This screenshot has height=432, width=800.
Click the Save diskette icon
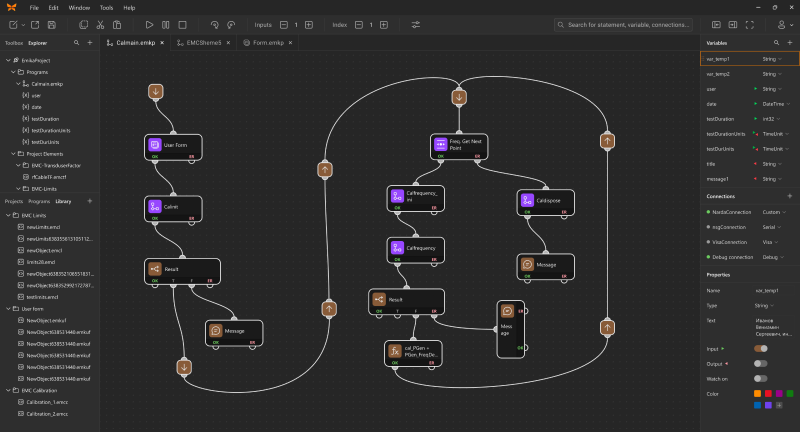[x=51, y=24]
